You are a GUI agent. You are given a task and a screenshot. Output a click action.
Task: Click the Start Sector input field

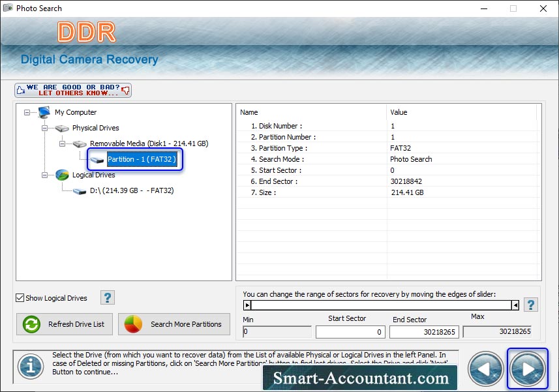[x=350, y=332]
